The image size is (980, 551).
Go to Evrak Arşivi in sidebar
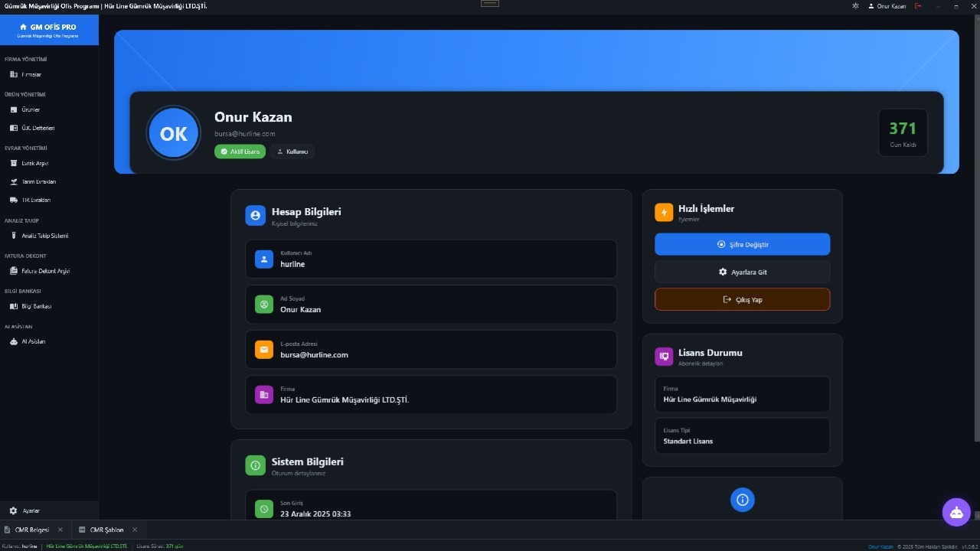[34, 163]
